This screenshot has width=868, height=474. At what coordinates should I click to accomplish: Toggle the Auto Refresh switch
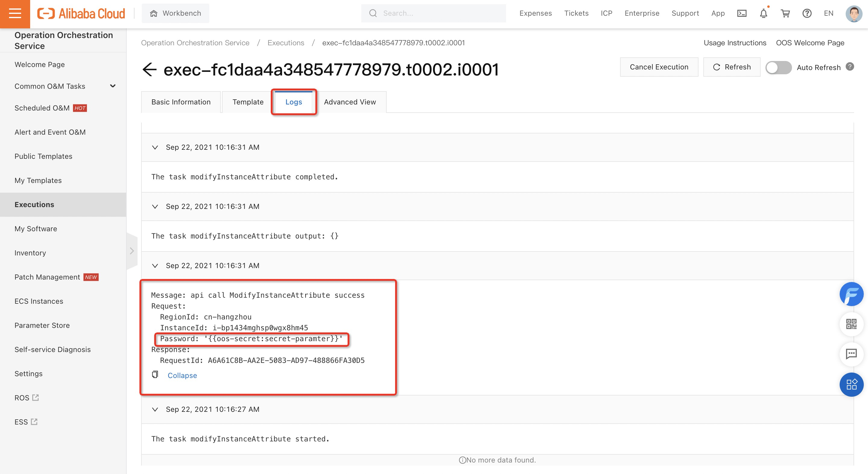(778, 67)
